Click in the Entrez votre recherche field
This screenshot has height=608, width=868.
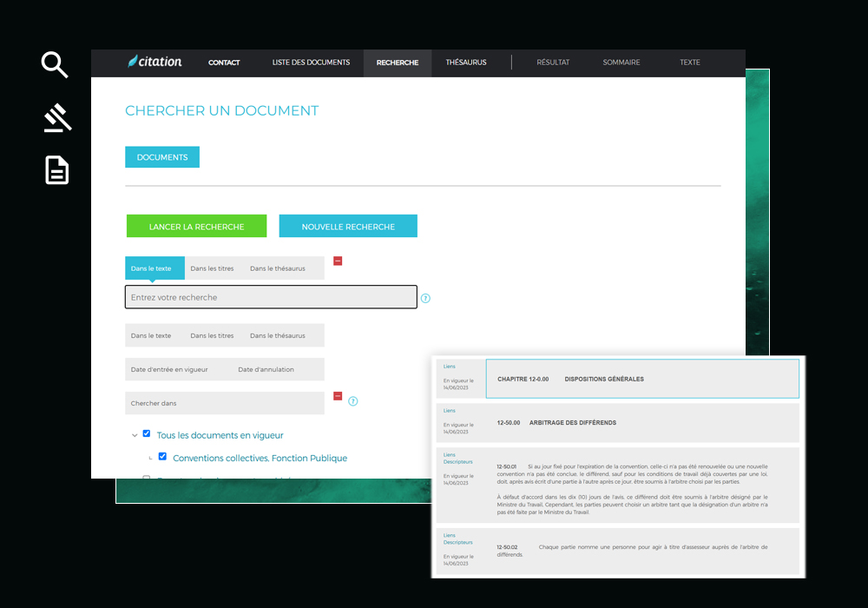click(271, 297)
